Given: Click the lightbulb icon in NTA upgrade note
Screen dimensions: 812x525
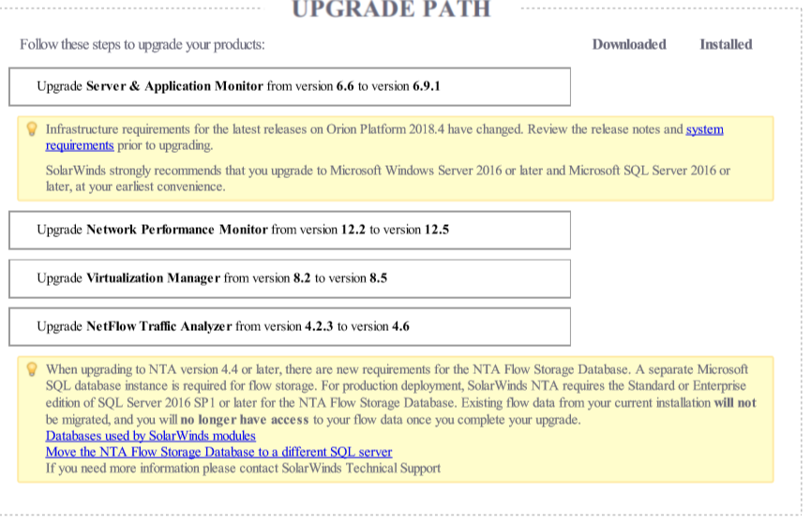Looking at the screenshot, I should [x=32, y=369].
